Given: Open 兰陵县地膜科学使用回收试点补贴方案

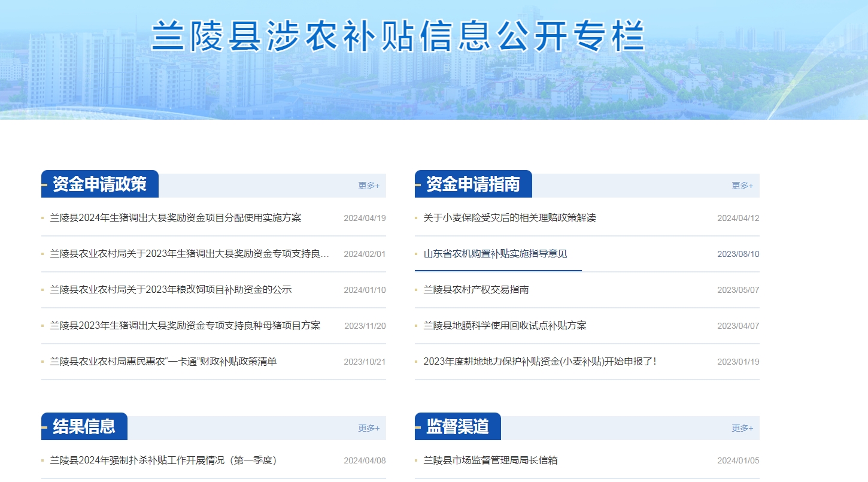Looking at the screenshot, I should pos(505,326).
